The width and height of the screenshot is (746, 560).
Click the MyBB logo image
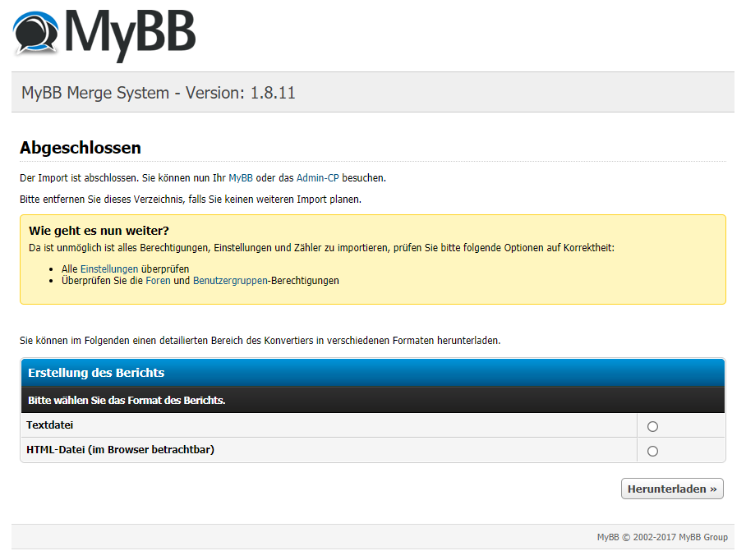[x=104, y=34]
